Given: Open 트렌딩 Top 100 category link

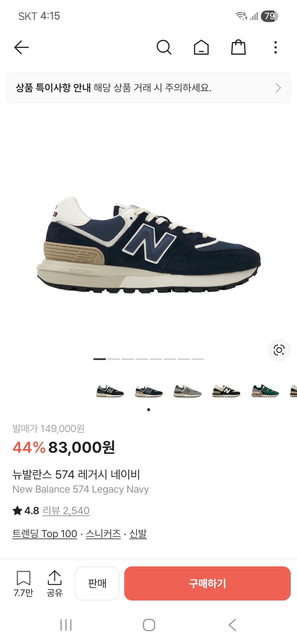Looking at the screenshot, I should (45, 534).
